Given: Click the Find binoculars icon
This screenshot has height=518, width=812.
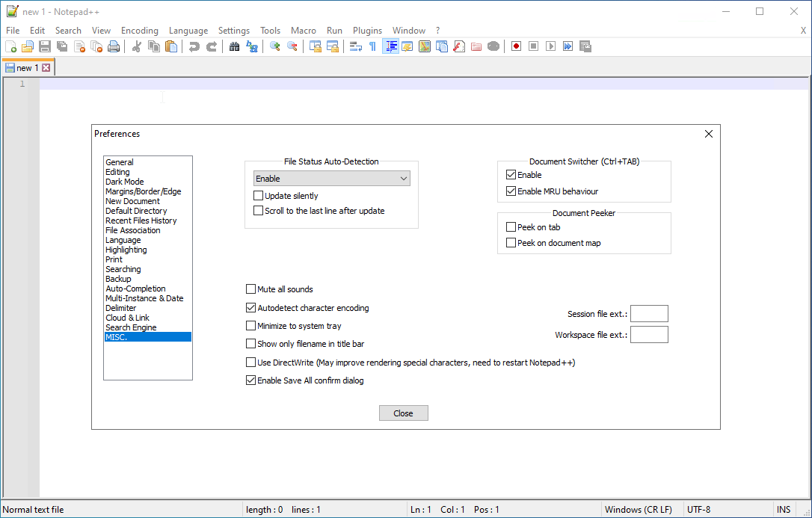Looking at the screenshot, I should pyautogui.click(x=234, y=46).
